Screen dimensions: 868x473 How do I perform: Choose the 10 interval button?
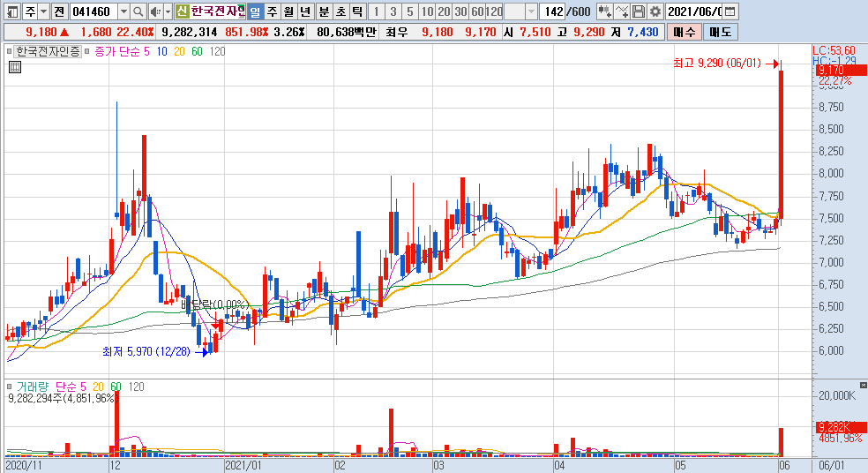pyautogui.click(x=427, y=11)
